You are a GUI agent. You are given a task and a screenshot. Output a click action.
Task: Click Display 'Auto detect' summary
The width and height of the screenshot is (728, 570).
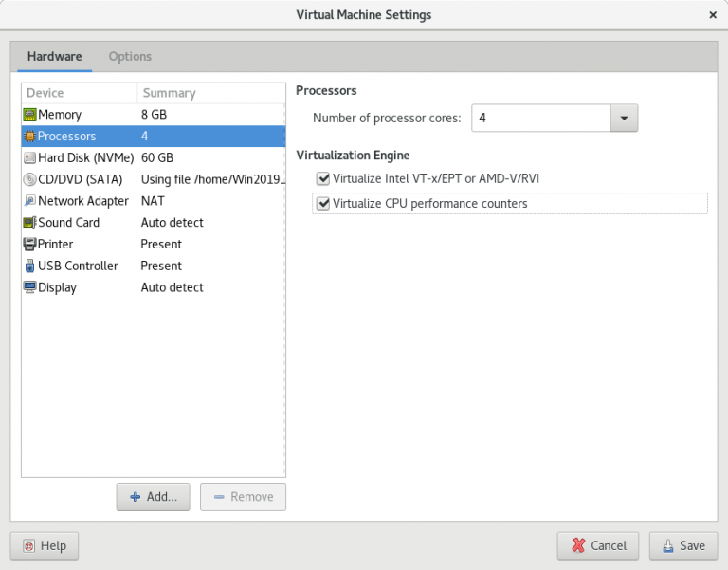(173, 287)
